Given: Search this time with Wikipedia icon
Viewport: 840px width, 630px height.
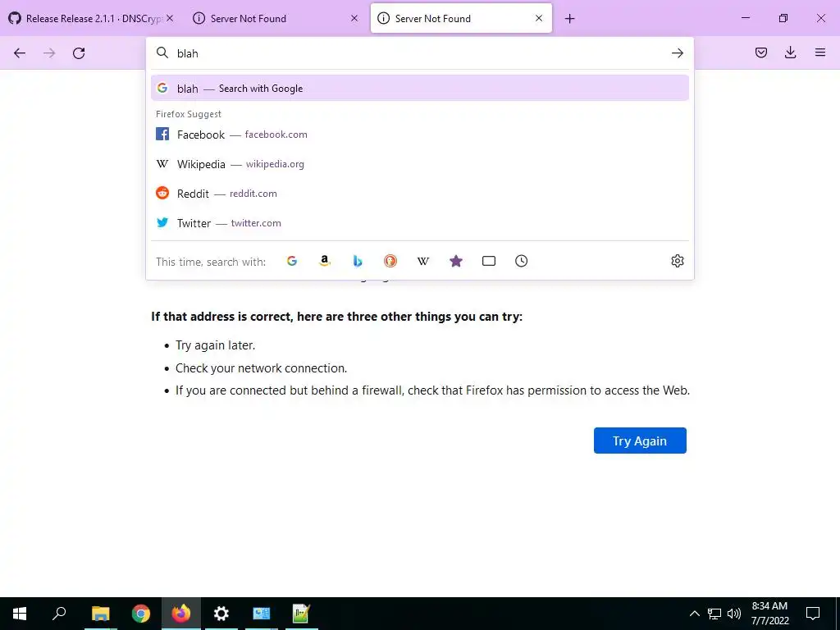Looking at the screenshot, I should click(x=423, y=261).
